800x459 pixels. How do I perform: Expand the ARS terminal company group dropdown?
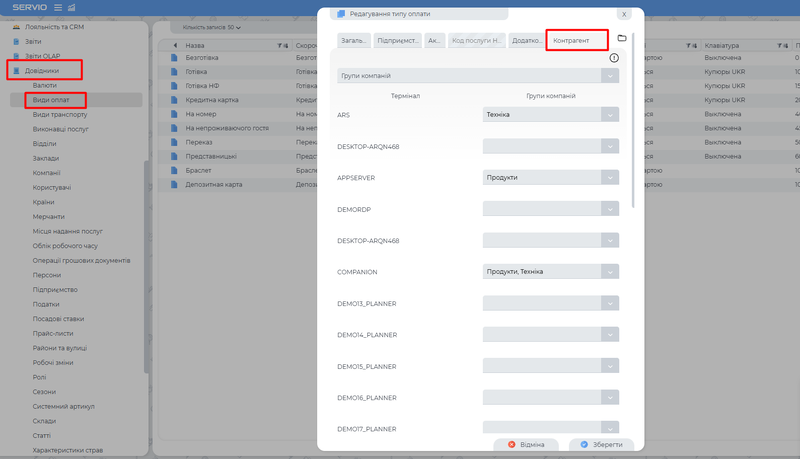[x=610, y=115]
